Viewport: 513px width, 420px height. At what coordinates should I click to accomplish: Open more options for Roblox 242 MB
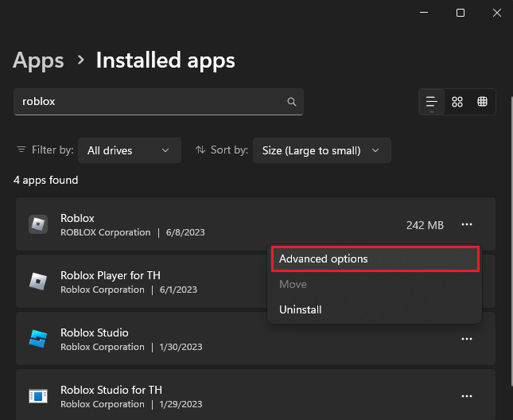point(467,224)
